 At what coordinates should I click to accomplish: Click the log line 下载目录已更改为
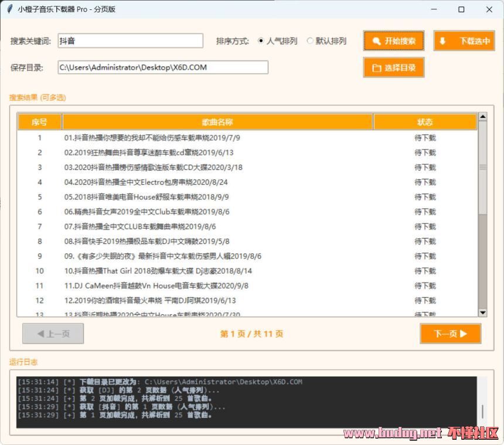(x=160, y=382)
